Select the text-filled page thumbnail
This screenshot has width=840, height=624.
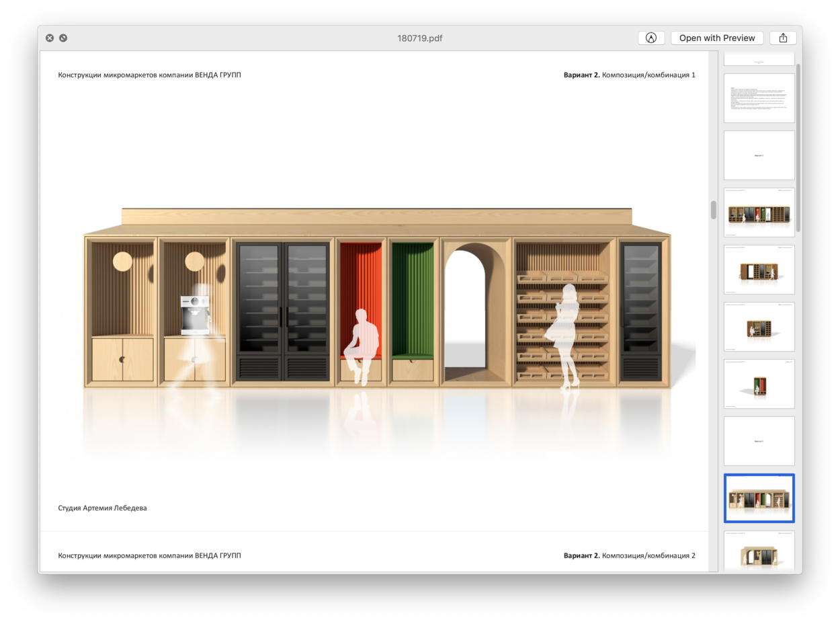coord(759,98)
